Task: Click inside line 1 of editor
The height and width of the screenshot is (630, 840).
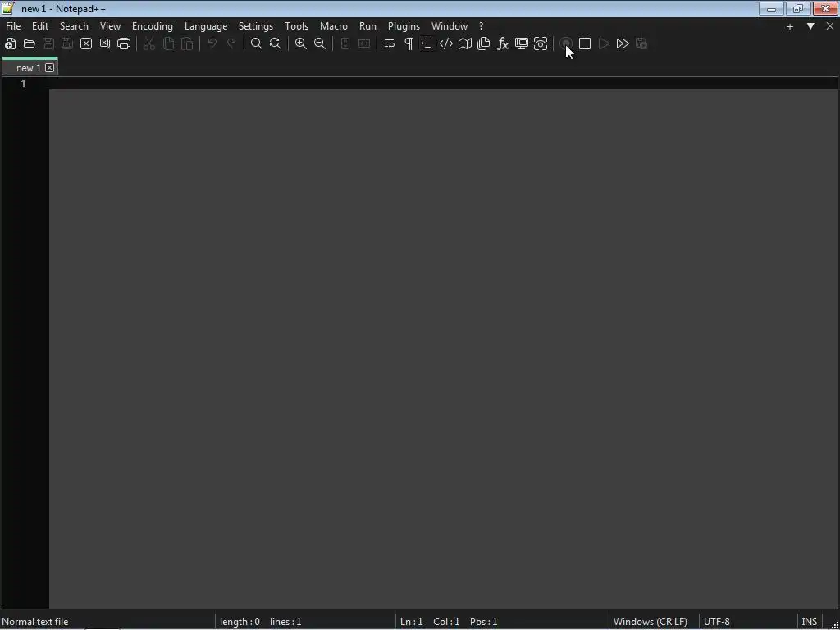Action: point(444,84)
